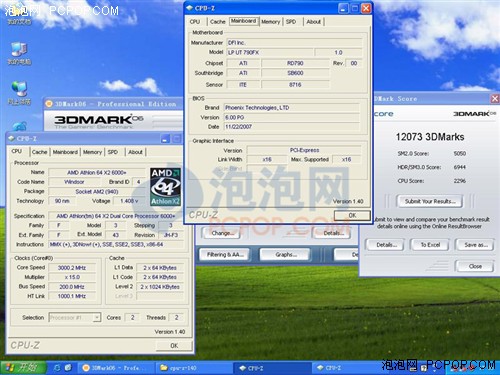Select About tab in Mainboard window
Screen dimensions: 500x375
[314, 22]
